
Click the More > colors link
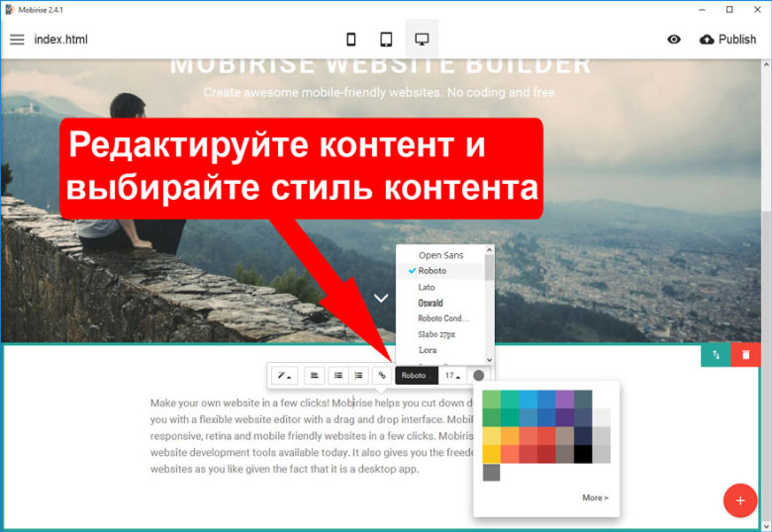[x=595, y=497]
